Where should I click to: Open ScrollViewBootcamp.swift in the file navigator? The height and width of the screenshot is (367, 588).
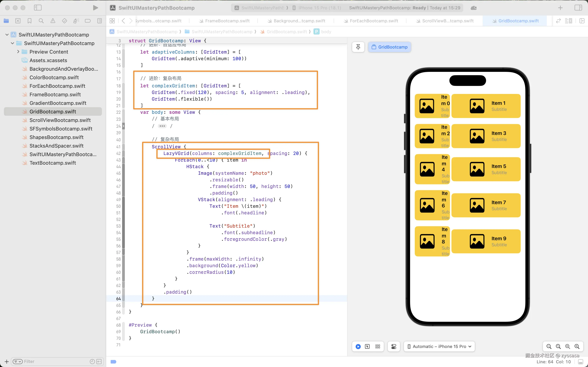tap(60, 120)
